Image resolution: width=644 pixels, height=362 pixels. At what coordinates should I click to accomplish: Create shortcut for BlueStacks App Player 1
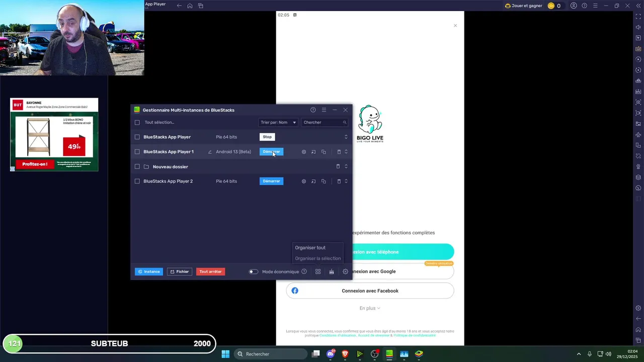click(313, 152)
